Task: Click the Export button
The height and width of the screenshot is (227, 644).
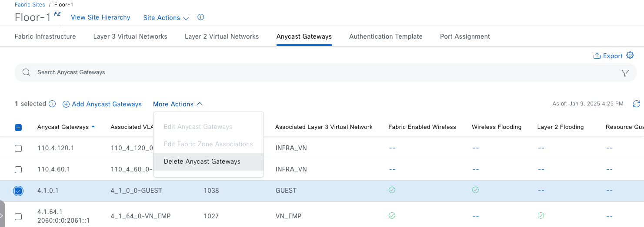Action: 608,56
